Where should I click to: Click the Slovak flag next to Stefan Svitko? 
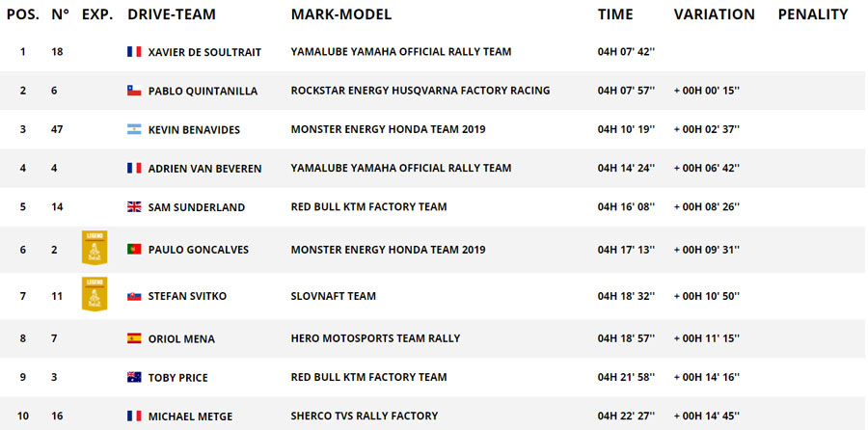pyautogui.click(x=134, y=296)
